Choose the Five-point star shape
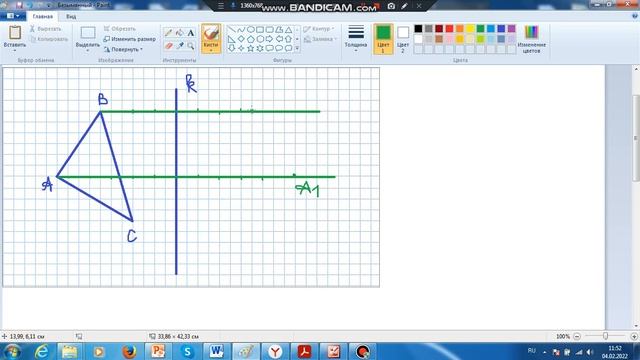Image resolution: width=640 pixels, height=360 pixels. click(x=251, y=48)
